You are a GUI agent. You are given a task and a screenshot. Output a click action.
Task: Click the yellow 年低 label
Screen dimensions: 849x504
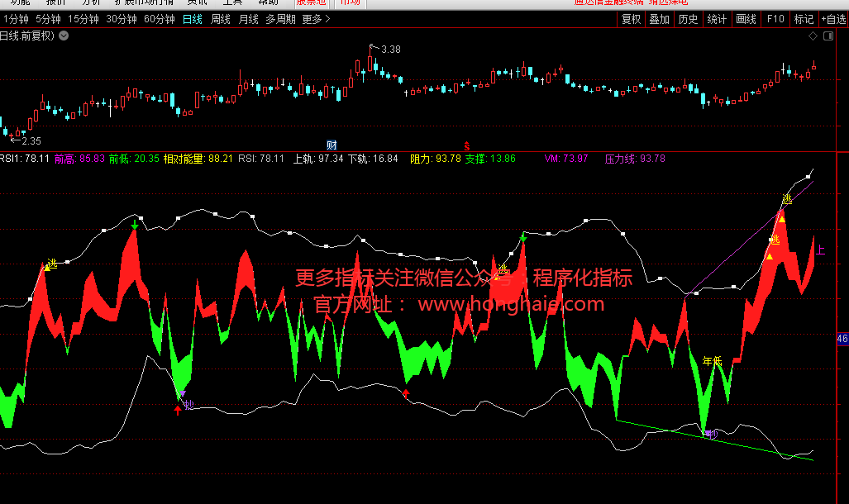712,361
